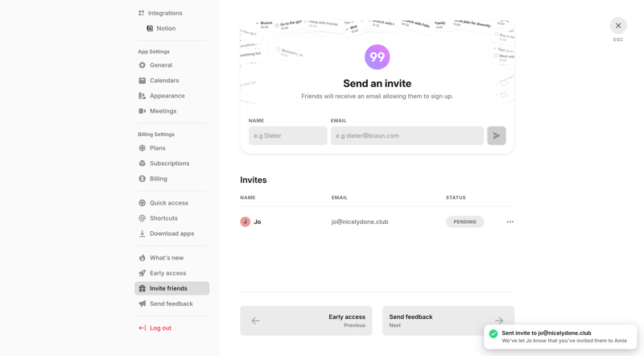Viewport: 644px width, 356px height.
Task: Click the Quick access icon
Action: [x=142, y=203]
